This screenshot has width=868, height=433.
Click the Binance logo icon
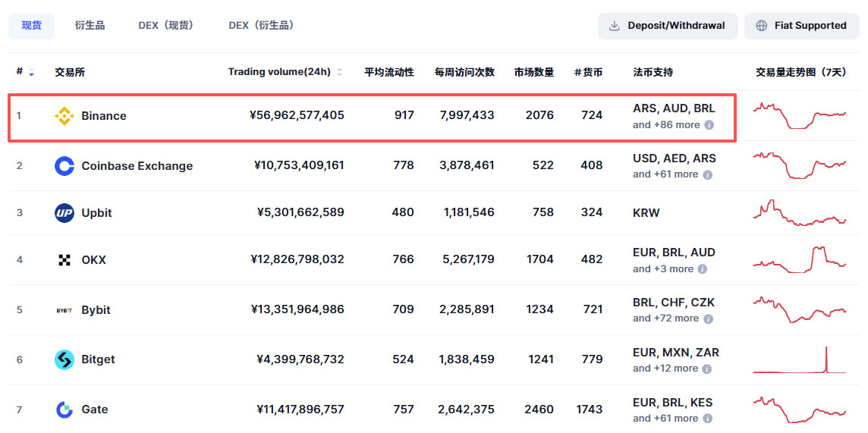point(64,115)
